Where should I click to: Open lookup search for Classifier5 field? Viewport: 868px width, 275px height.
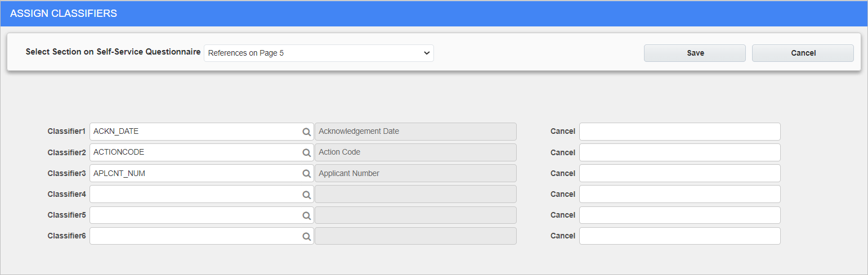[307, 215]
